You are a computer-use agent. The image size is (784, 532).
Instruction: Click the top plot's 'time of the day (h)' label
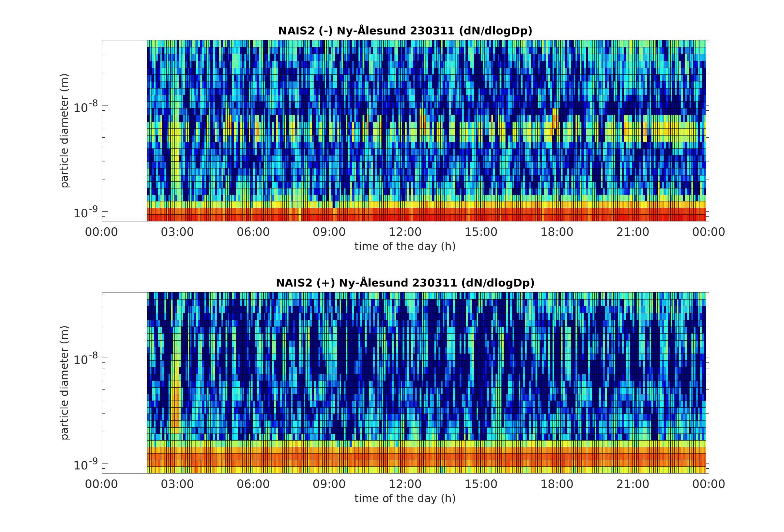coord(405,246)
